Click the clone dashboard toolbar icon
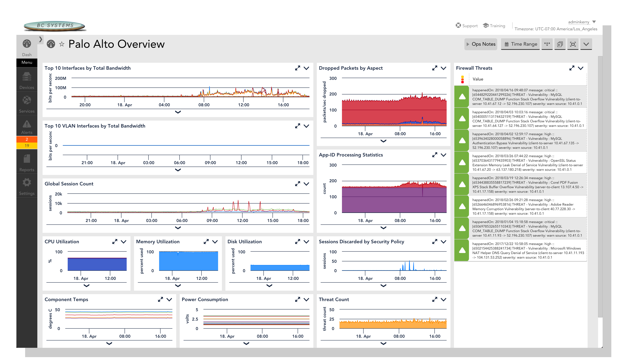Screen dimensions: 619x364 click(560, 44)
